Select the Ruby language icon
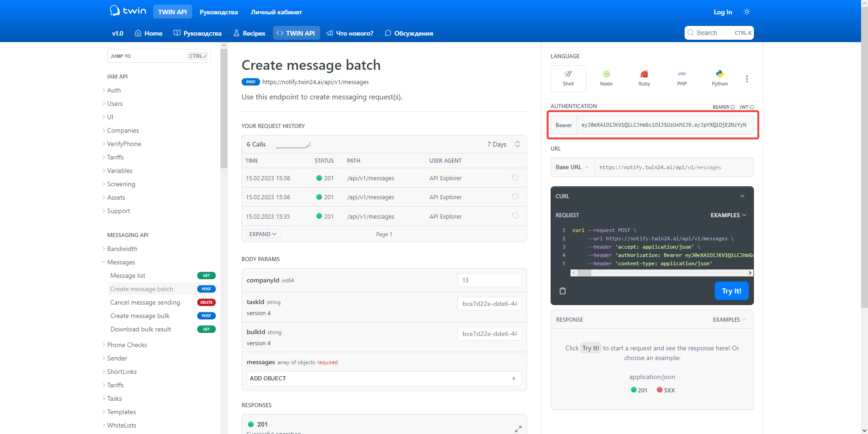Viewport: 868px width, 434px height. pos(644,78)
